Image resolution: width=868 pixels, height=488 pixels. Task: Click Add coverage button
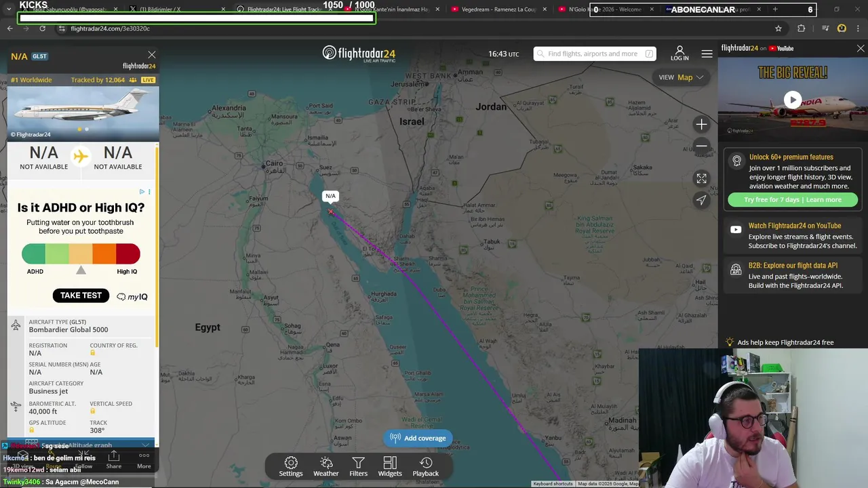coord(418,438)
